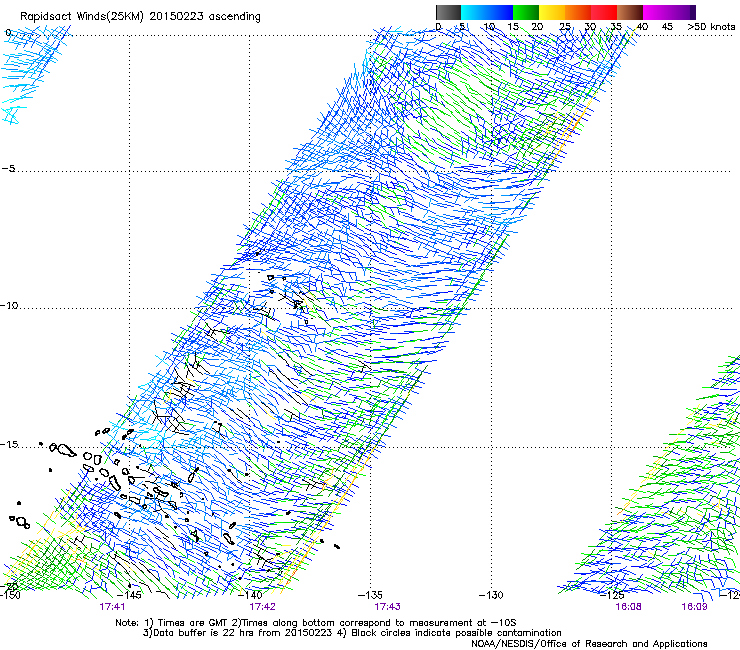Screen dimensions: 740x650
Task: Click the '-5' latitude axis label
Action: [8, 168]
